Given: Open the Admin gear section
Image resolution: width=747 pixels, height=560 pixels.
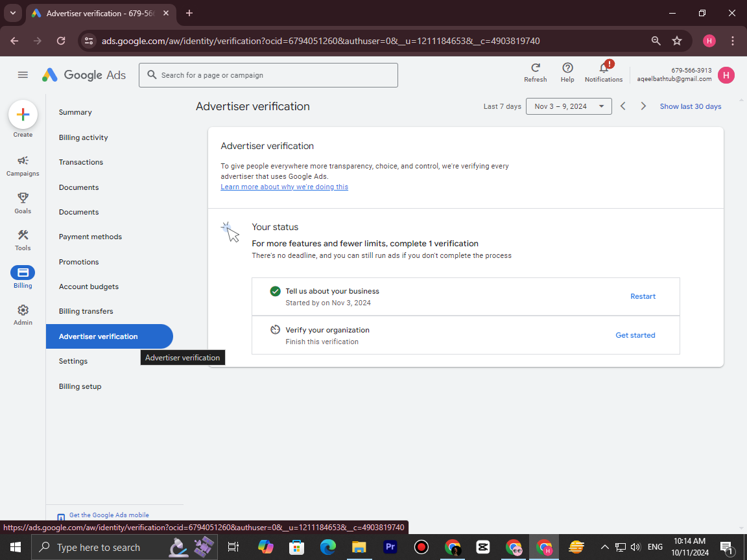Looking at the screenshot, I should (23, 315).
